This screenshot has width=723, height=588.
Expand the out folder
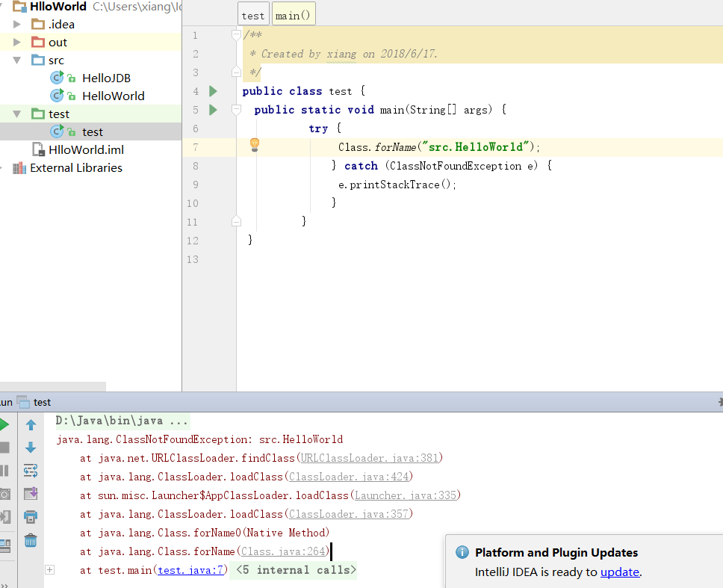click(x=16, y=42)
